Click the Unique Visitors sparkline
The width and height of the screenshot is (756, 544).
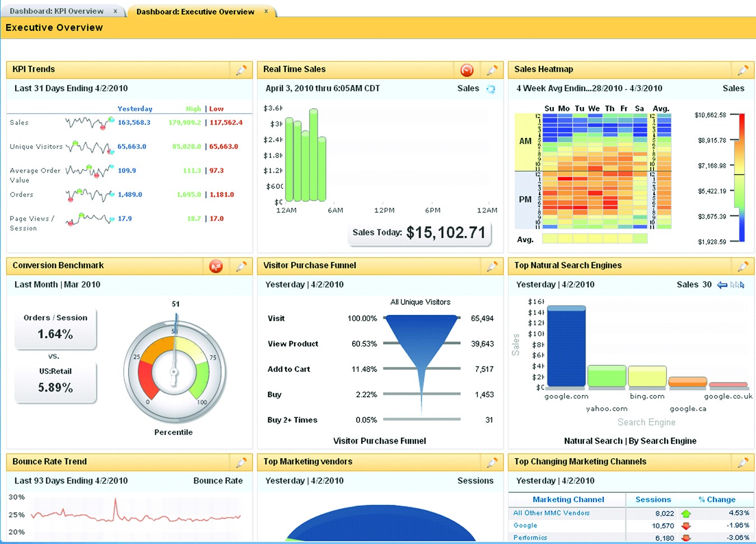89,147
